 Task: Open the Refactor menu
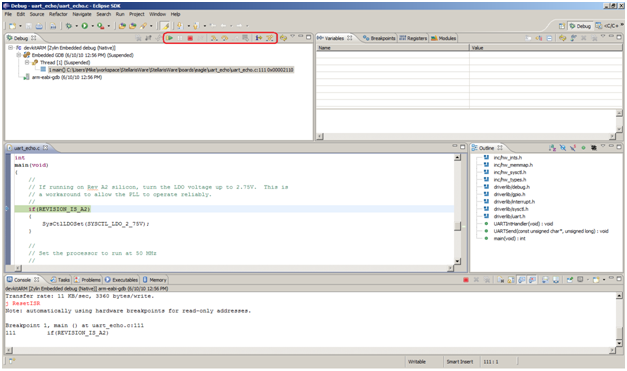58,14
